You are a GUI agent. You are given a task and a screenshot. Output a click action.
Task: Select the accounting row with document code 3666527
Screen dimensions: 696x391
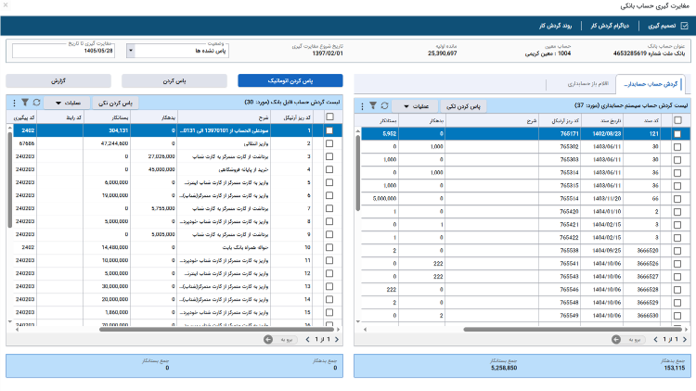[526, 276]
